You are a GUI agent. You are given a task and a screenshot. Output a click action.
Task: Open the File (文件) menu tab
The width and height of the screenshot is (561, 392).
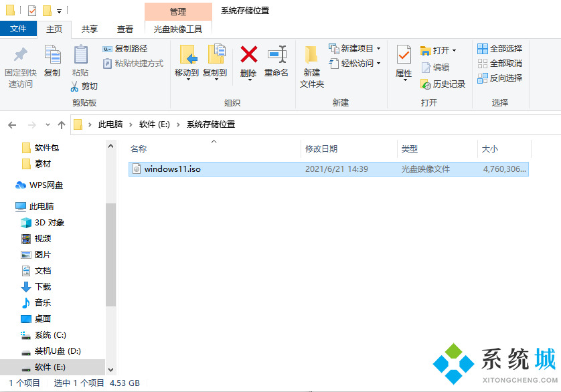coord(18,29)
